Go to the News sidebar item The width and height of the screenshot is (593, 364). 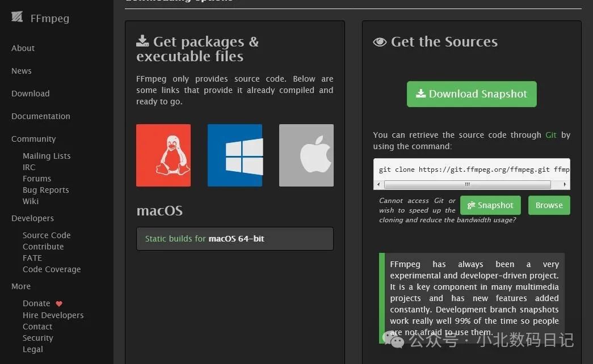click(22, 71)
